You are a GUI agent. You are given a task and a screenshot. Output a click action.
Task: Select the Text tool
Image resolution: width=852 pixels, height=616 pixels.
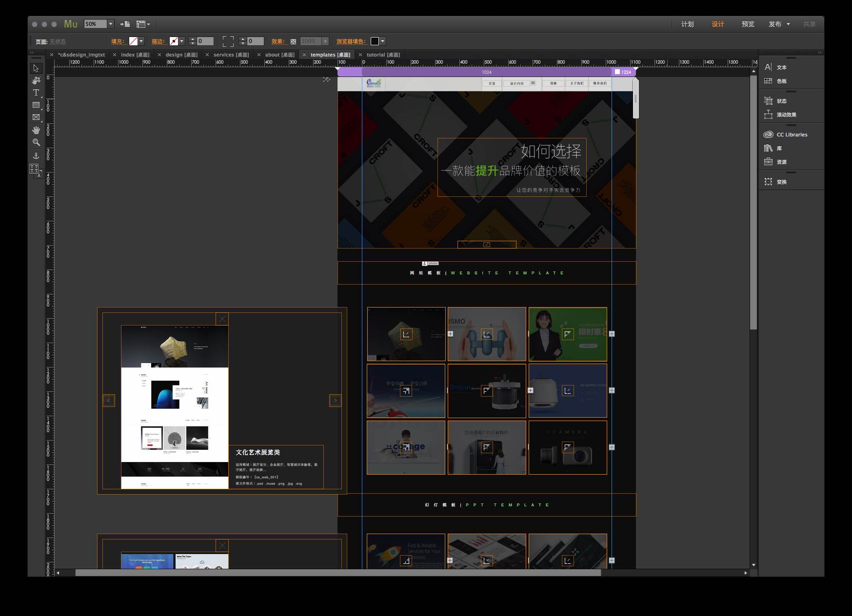point(36,93)
